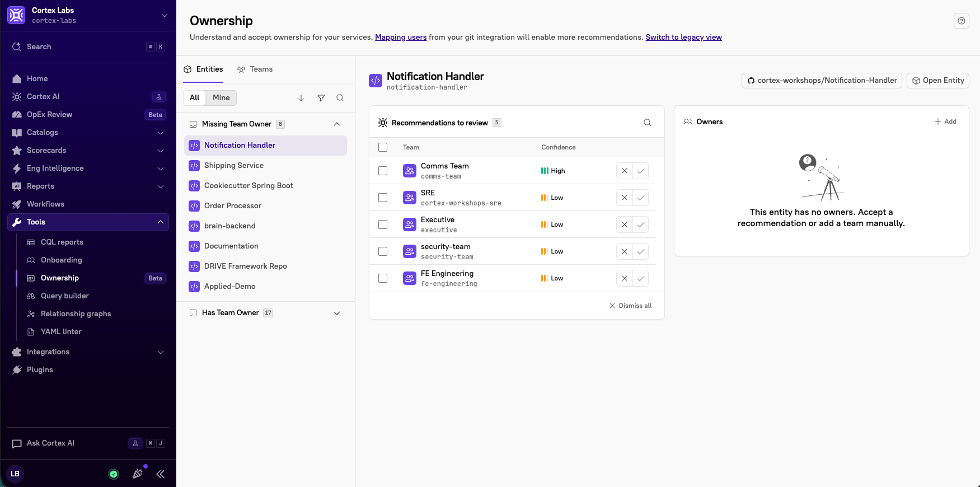Image resolution: width=980 pixels, height=487 pixels.
Task: Check the select-all recommendations checkbox
Action: pyautogui.click(x=383, y=147)
